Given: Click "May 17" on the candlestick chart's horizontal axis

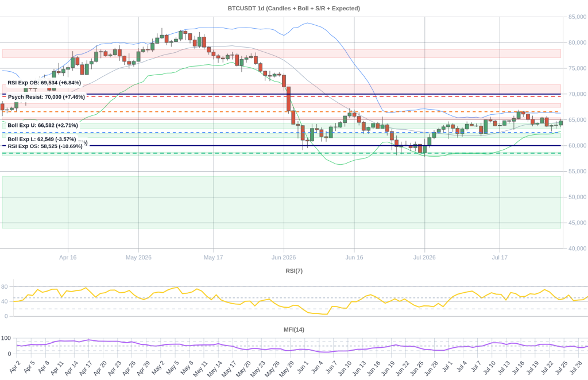Looking at the screenshot, I should [x=214, y=258].
